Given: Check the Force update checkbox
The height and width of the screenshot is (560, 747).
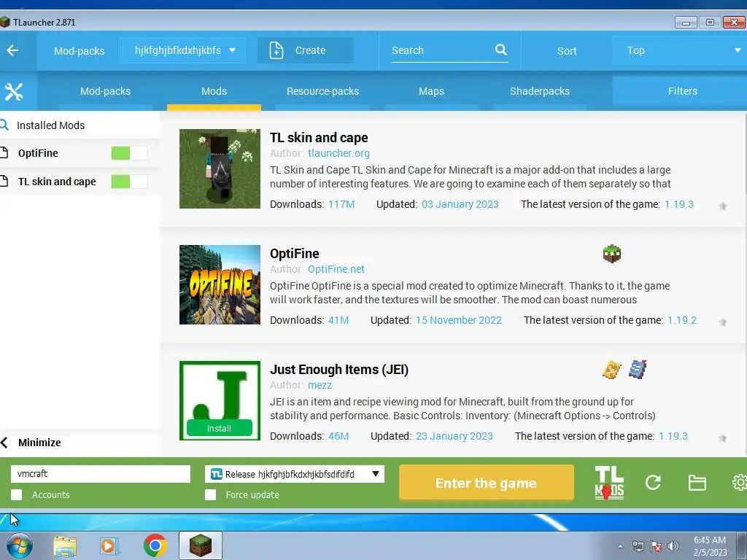Looking at the screenshot, I should (211, 495).
